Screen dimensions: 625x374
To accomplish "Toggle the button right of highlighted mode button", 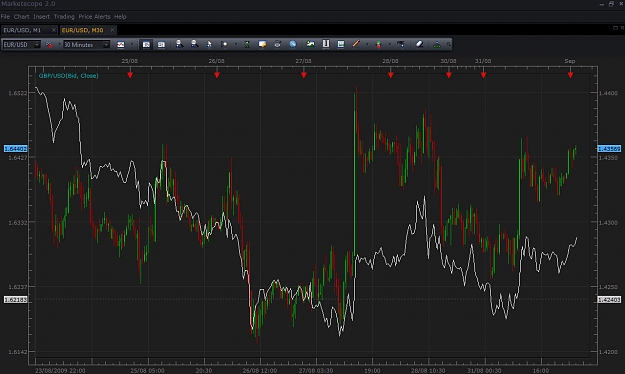I will coord(161,45).
